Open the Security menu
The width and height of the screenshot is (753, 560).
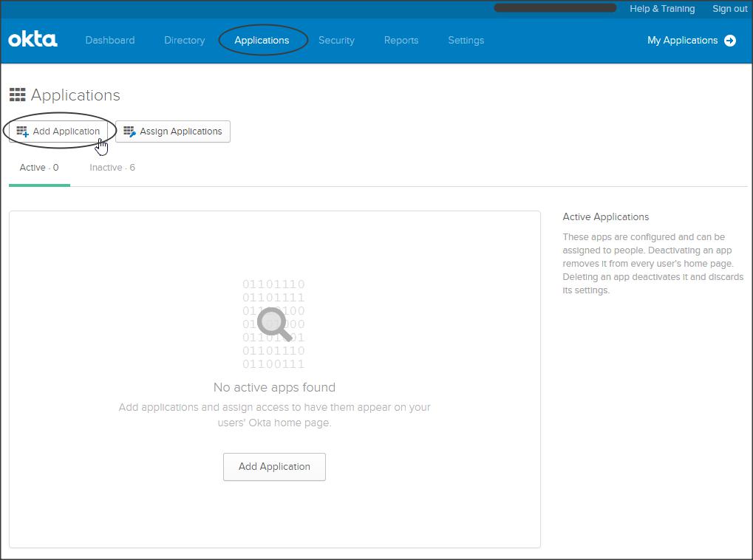336,41
